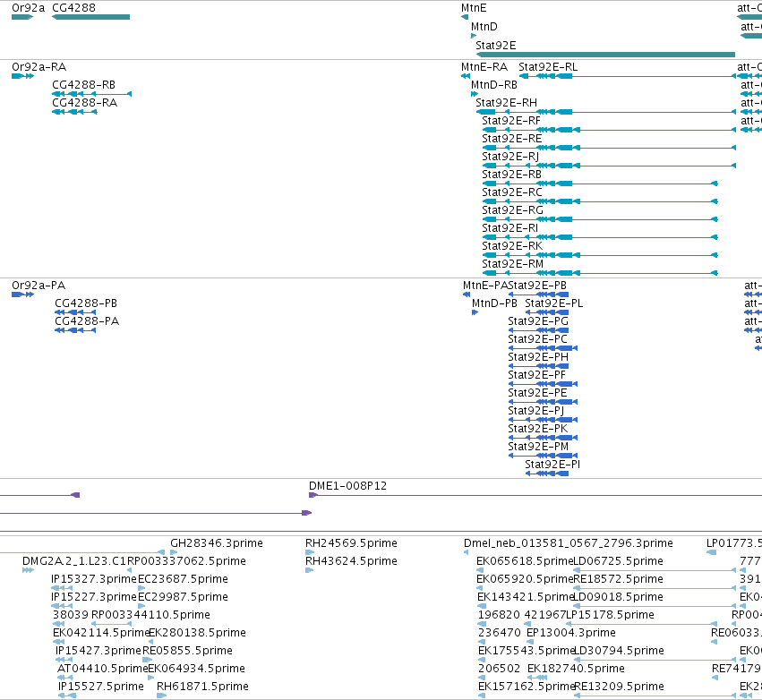Click the MtnE-PA protein label

(x=485, y=286)
